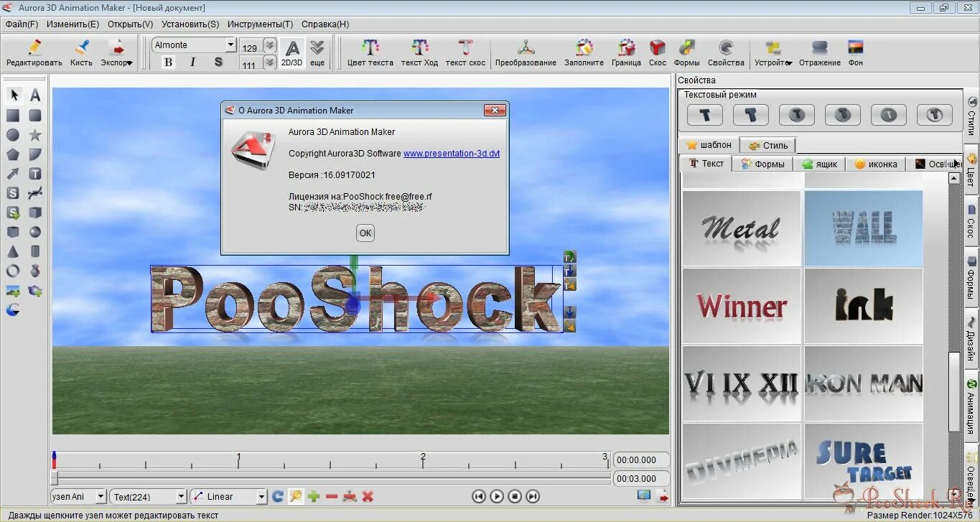Open the Linear interpolation dropdown
This screenshot has width=980, height=522.
pyautogui.click(x=261, y=496)
